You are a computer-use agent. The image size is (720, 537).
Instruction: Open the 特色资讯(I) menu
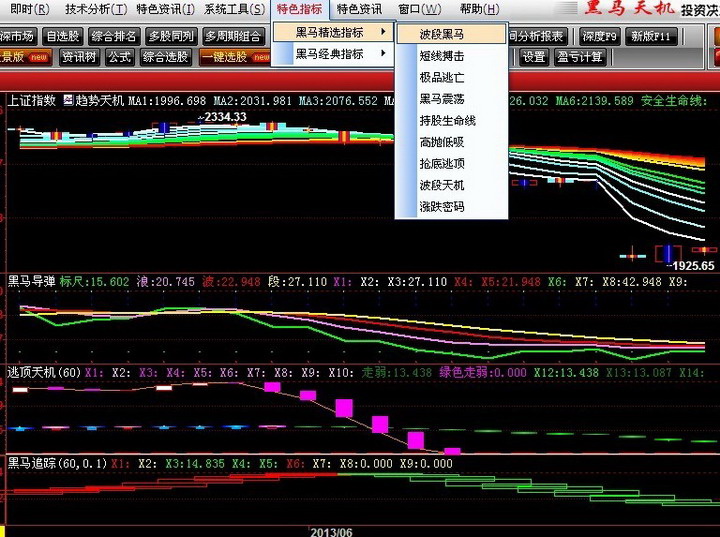(165, 9)
